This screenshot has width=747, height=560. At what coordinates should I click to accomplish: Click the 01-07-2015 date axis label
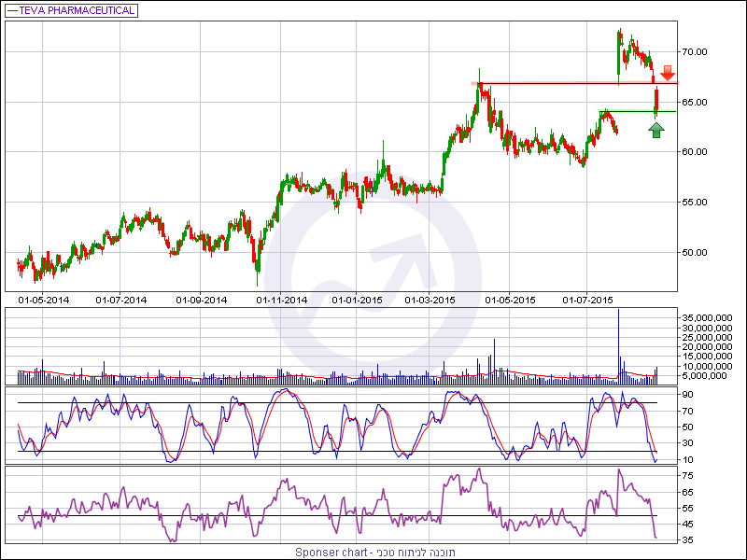(588, 300)
